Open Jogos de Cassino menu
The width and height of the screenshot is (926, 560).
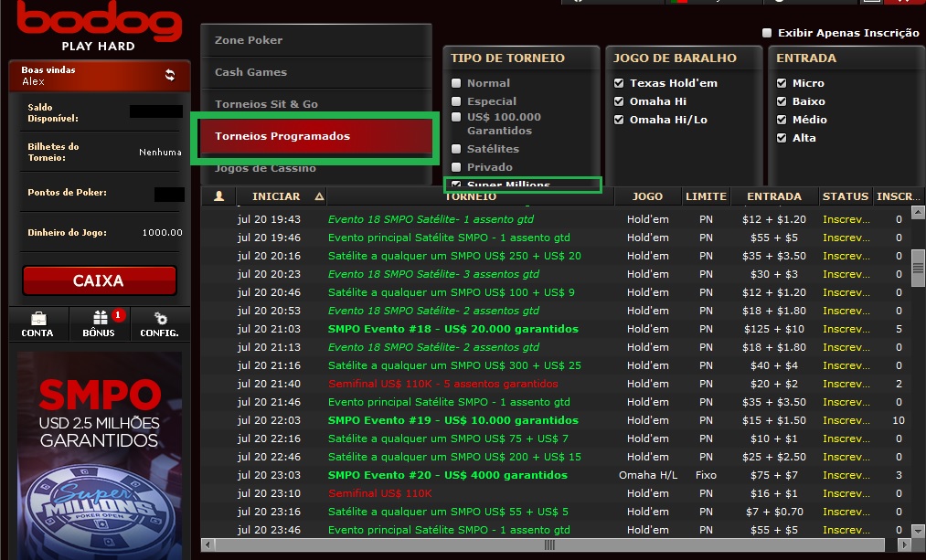click(316, 171)
